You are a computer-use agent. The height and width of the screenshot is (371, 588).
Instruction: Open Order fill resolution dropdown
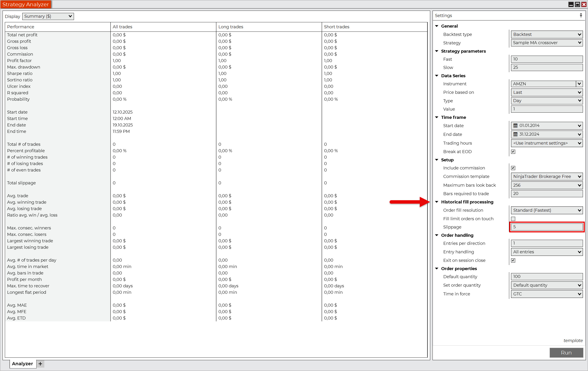[x=546, y=210]
